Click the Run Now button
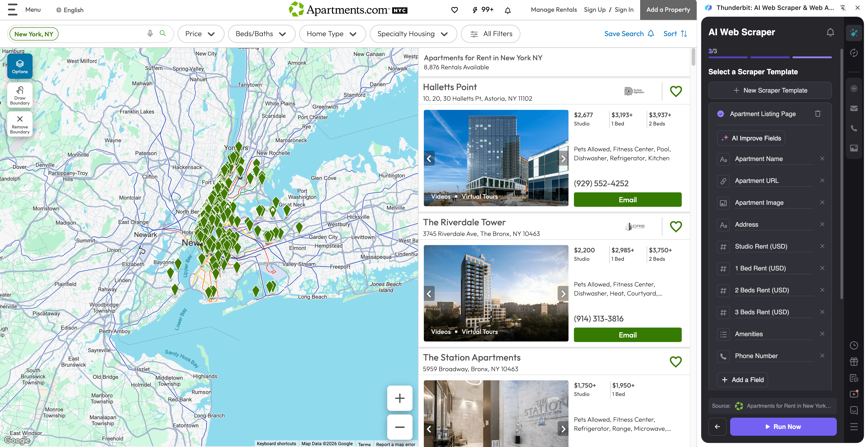 (783, 426)
